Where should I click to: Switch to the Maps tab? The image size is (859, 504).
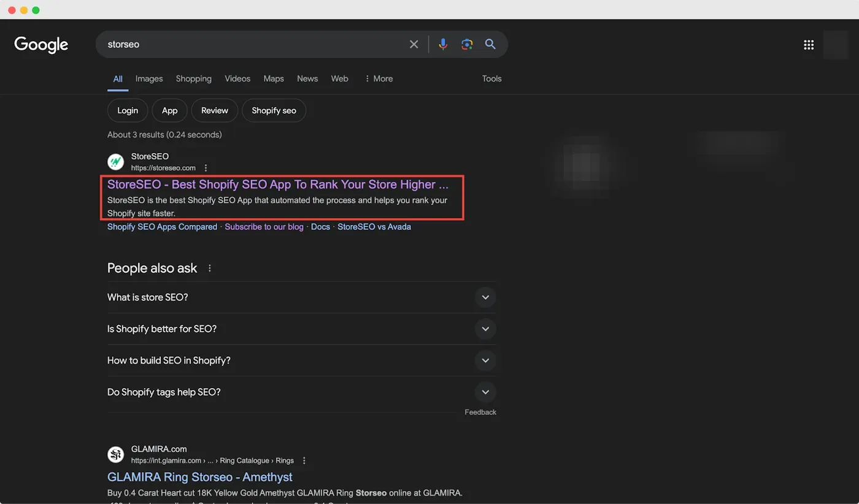[274, 78]
